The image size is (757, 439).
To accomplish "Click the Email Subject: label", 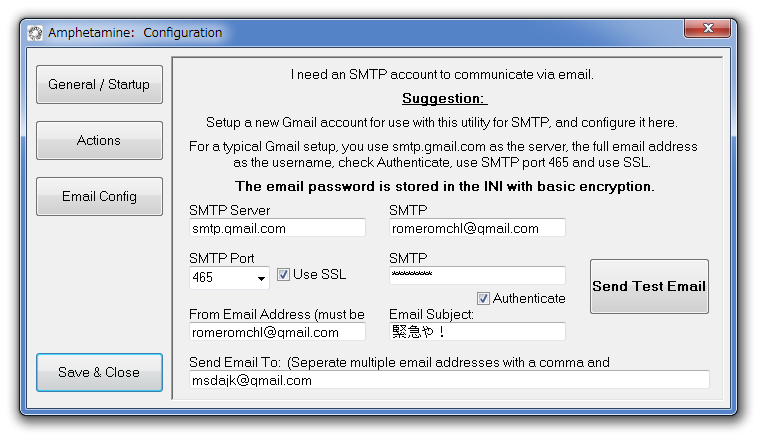I will coord(431,314).
